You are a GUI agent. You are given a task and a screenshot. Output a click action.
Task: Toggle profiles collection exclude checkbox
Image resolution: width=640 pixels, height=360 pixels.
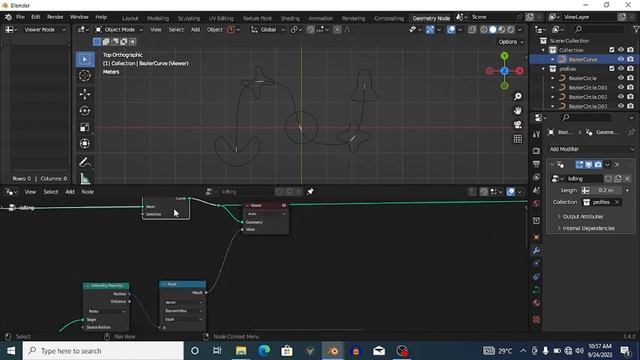click(x=611, y=69)
